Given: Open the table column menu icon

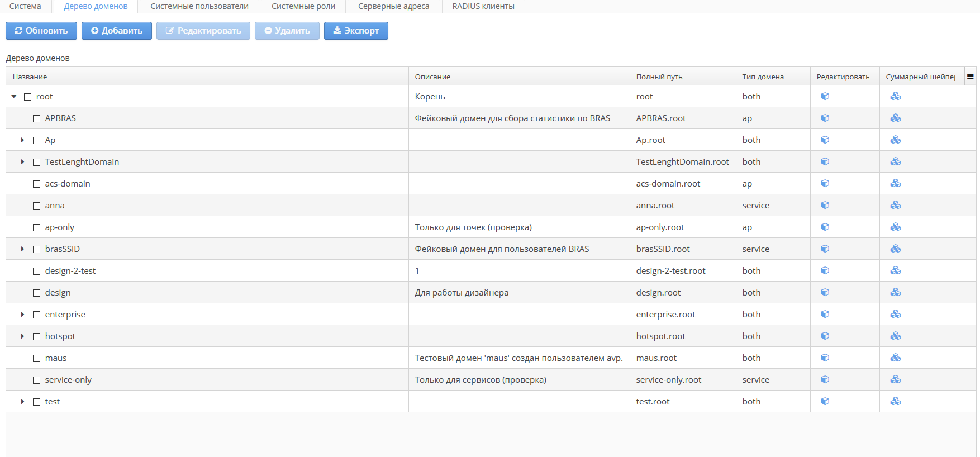Looking at the screenshot, I should (x=970, y=77).
